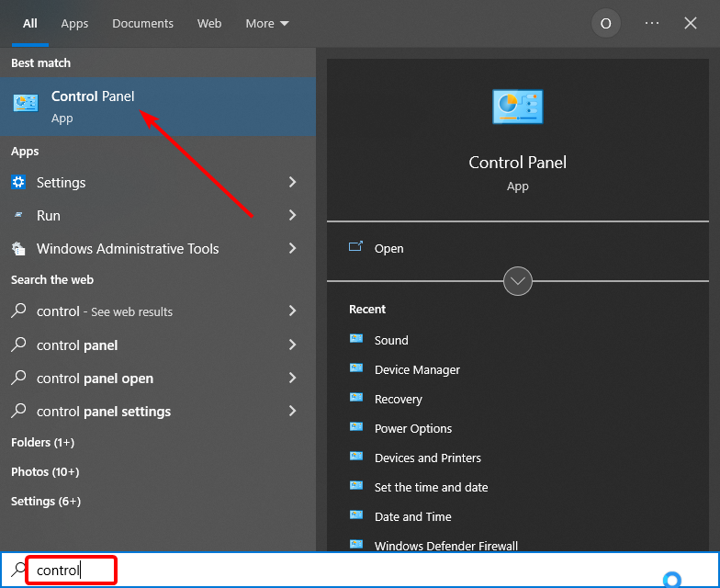Viewport: 720px width, 588px height.
Task: Open the More filter dropdown
Action: [266, 24]
